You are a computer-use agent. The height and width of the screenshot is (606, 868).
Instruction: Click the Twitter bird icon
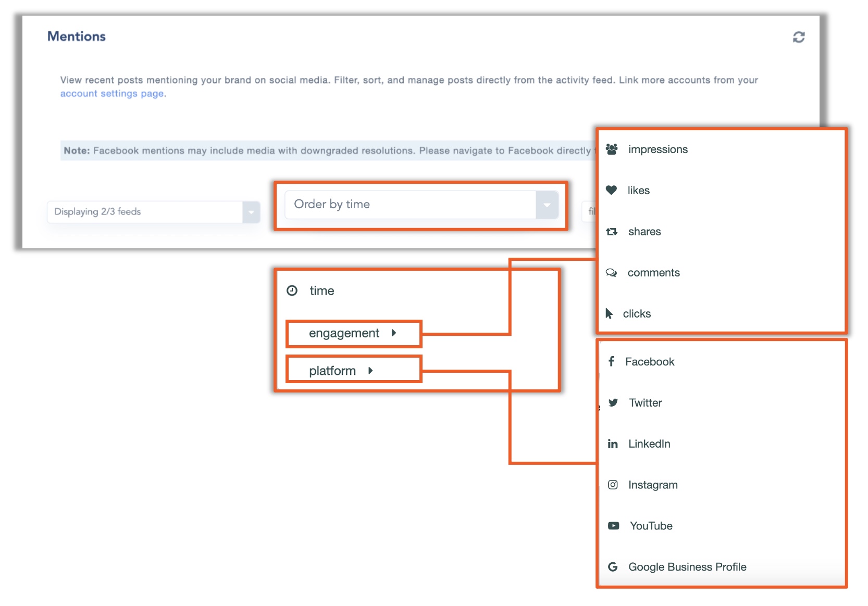tap(613, 402)
